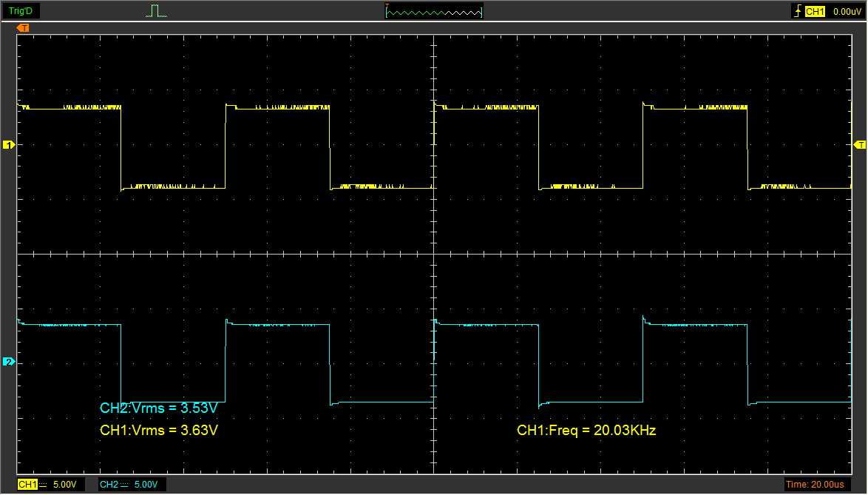Click the CH1:Freq = 20.03KHz readout
This screenshot has width=868, height=495.
point(586,430)
